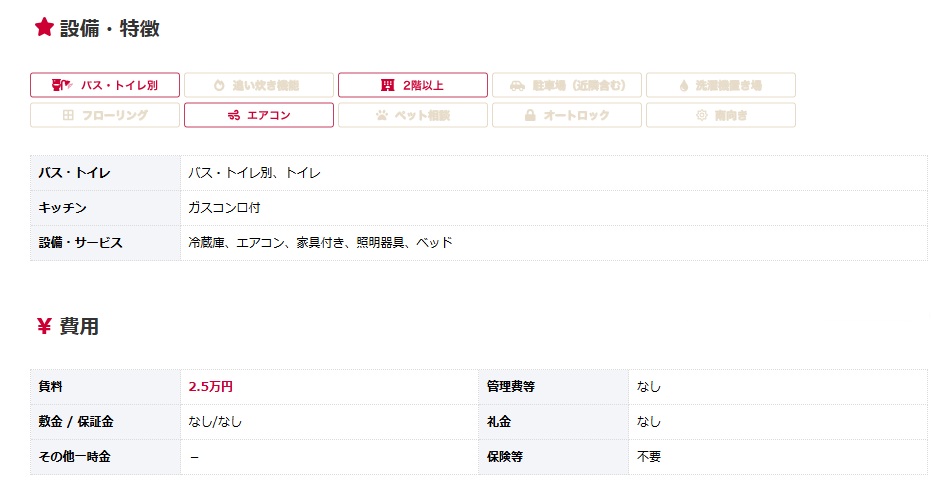Screen dimensions: 949x487
Task: Toggle the 2階以上 feature label
Action: (x=424, y=85)
